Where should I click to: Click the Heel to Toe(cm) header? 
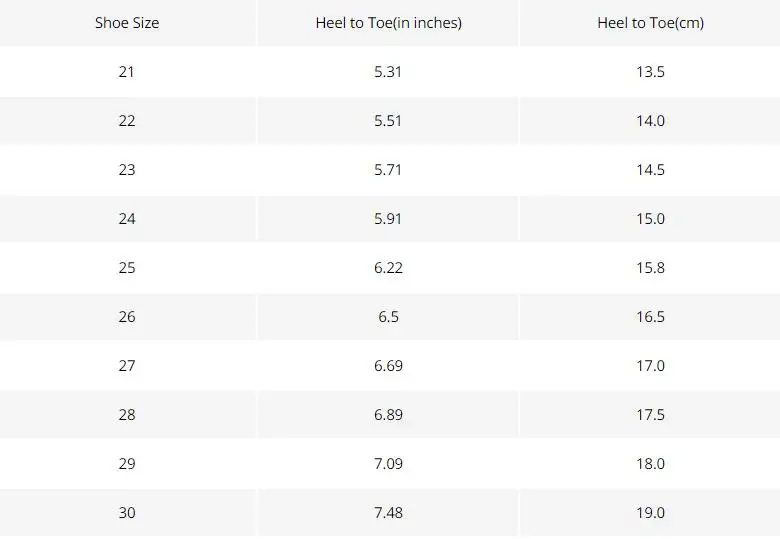click(x=650, y=22)
